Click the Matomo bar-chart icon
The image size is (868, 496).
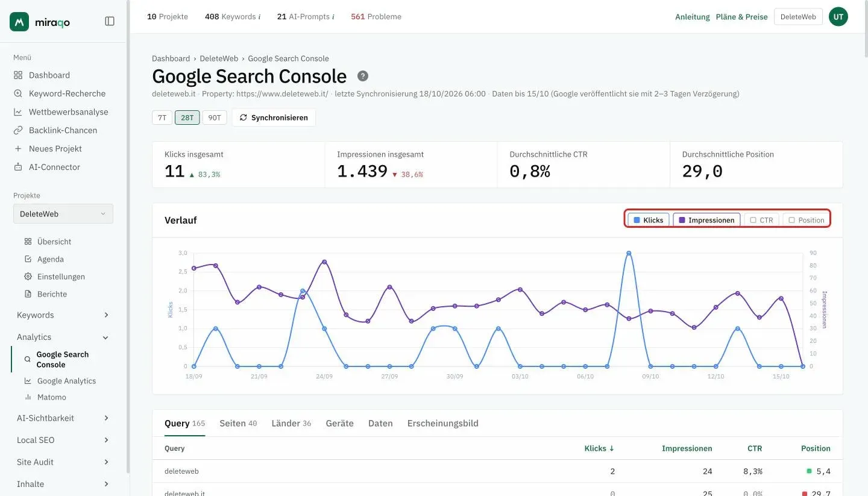[x=28, y=397]
